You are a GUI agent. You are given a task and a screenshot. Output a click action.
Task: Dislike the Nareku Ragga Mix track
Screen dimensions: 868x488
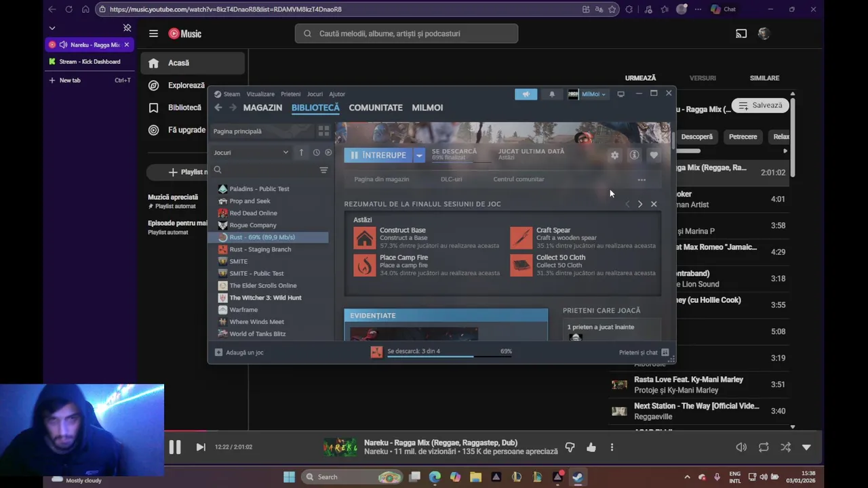(570, 447)
